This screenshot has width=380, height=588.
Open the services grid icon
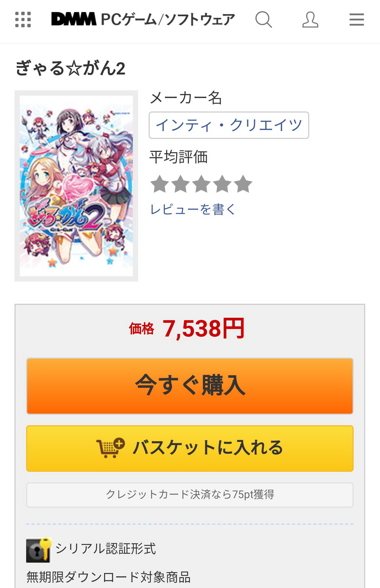pyautogui.click(x=23, y=20)
